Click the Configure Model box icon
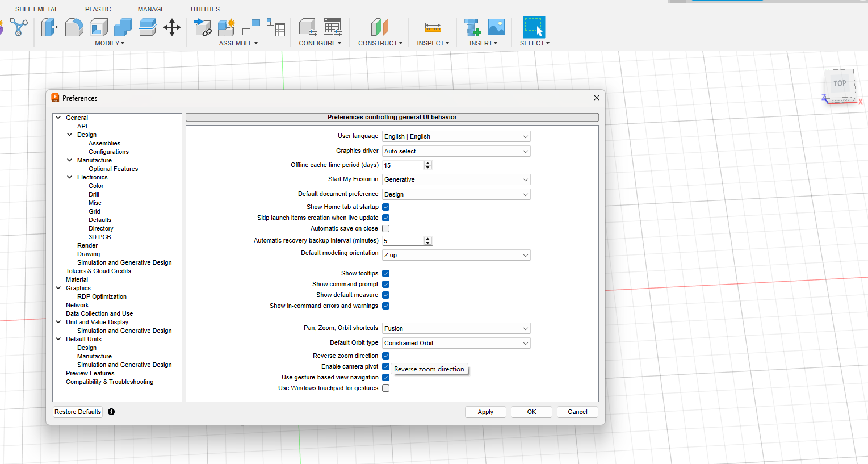The image size is (868, 464). (308, 27)
